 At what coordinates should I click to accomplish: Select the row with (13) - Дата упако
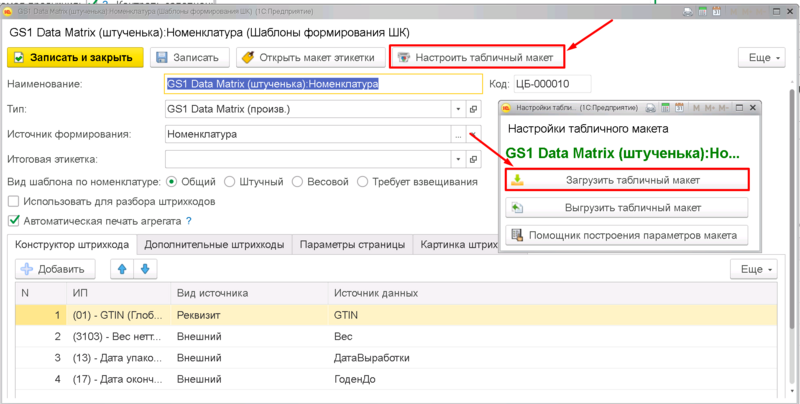(x=396, y=358)
